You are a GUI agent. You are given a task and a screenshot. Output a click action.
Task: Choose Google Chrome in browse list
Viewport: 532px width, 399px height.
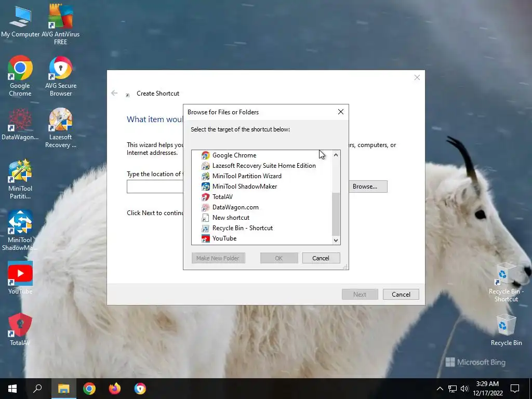(229, 155)
